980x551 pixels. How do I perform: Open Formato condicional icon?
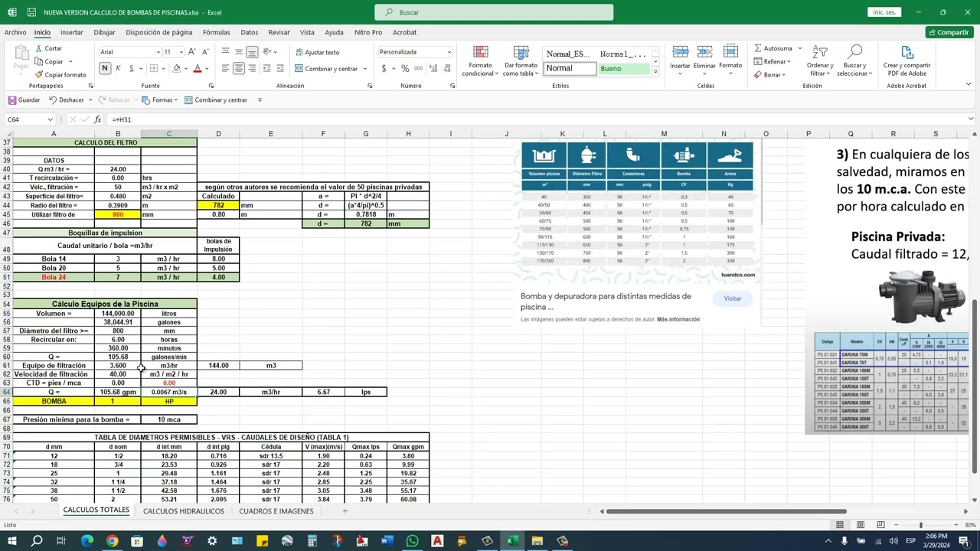[480, 53]
